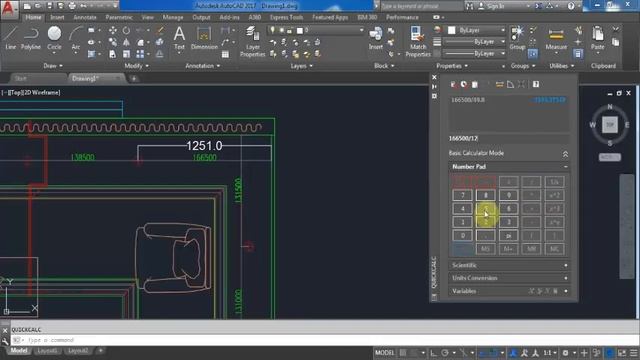
Task: Click number 7 on QuickCalc number pad
Action: (x=462, y=195)
